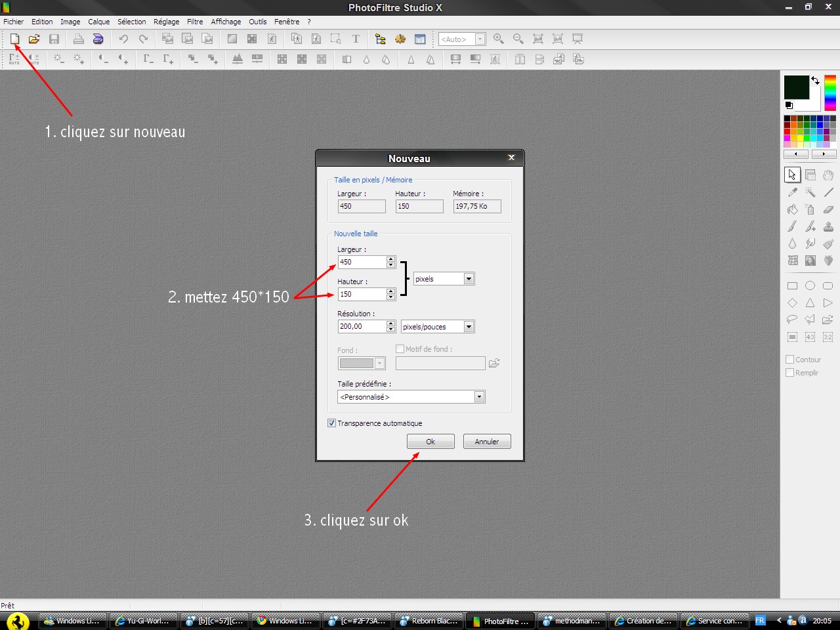The height and width of the screenshot is (630, 840).
Task: Open the Edition menu
Action: coord(42,22)
